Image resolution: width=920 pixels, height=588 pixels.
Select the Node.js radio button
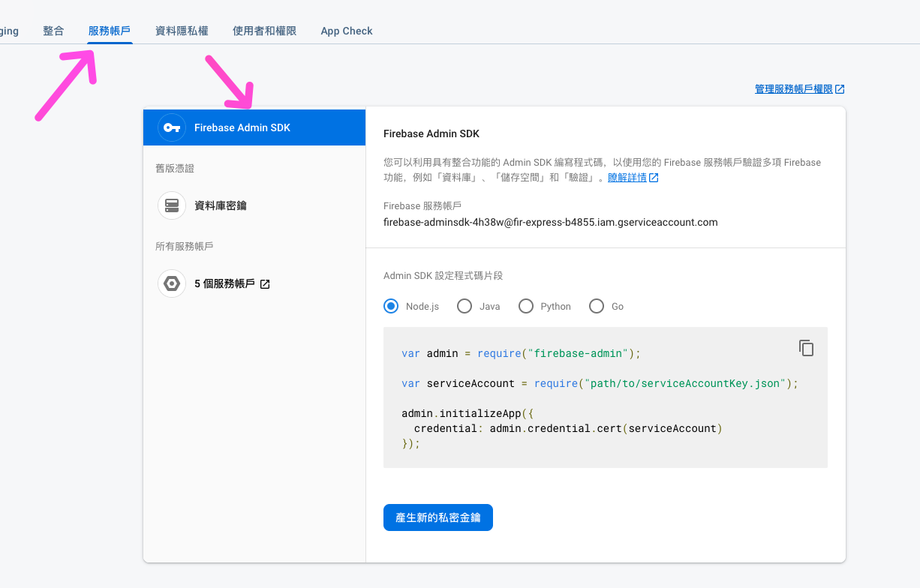point(391,306)
